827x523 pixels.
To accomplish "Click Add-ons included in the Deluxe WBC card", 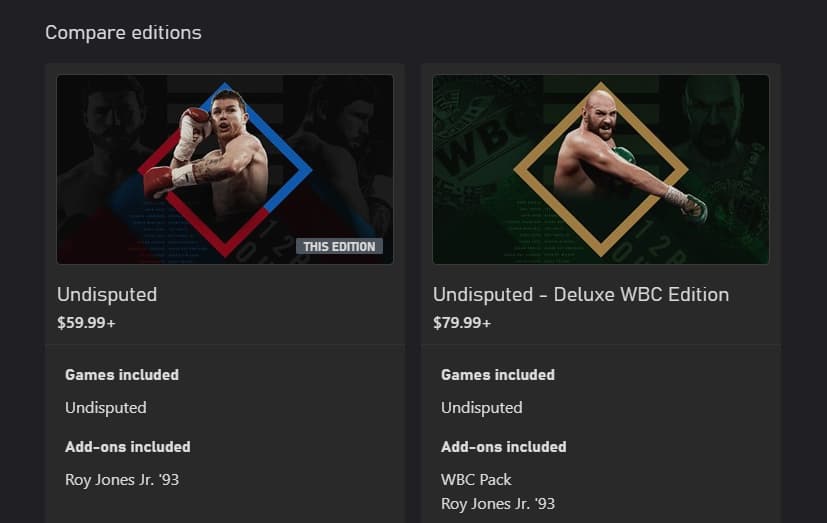I will point(503,447).
